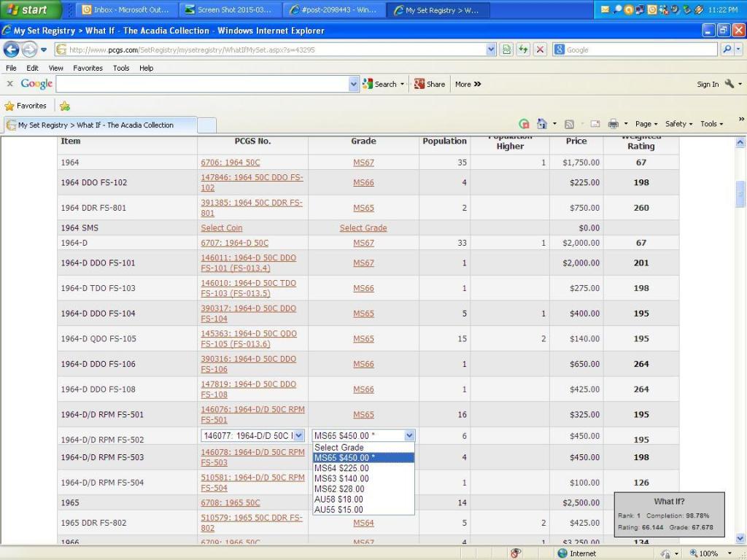Open a new blank tab
The height and width of the screenshot is (560, 747).
click(x=206, y=125)
